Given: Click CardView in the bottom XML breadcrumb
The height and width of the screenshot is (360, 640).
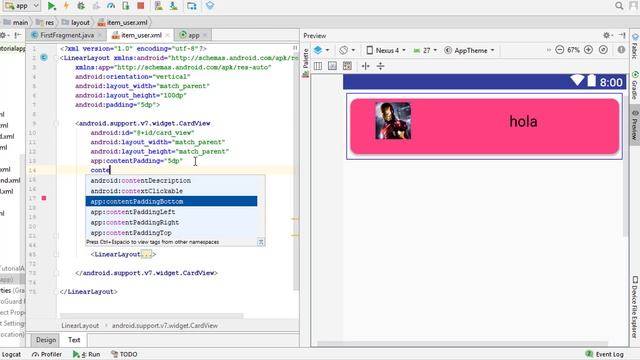Looking at the screenshot, I should [x=165, y=326].
